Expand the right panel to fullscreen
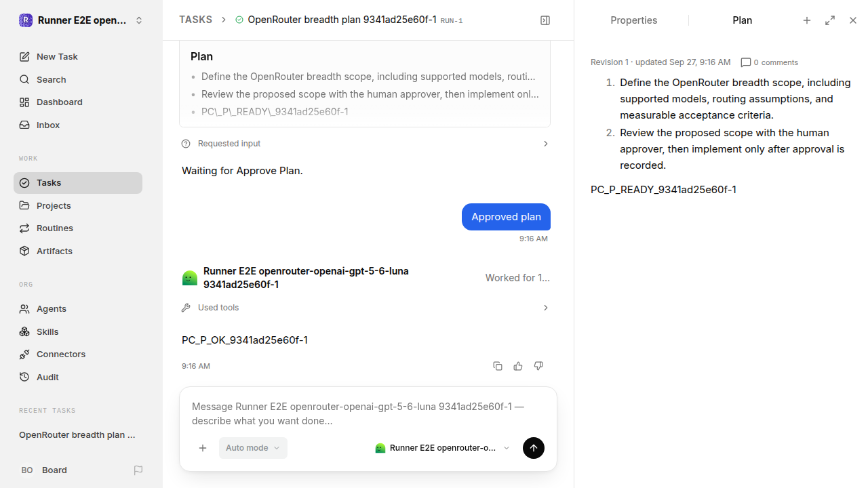This screenshot has width=868, height=488. coord(830,20)
